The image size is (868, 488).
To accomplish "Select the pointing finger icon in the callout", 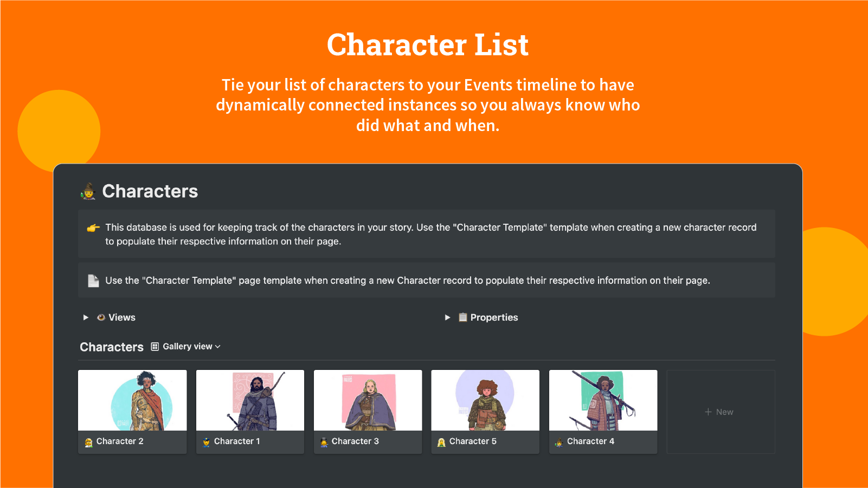I will (93, 227).
